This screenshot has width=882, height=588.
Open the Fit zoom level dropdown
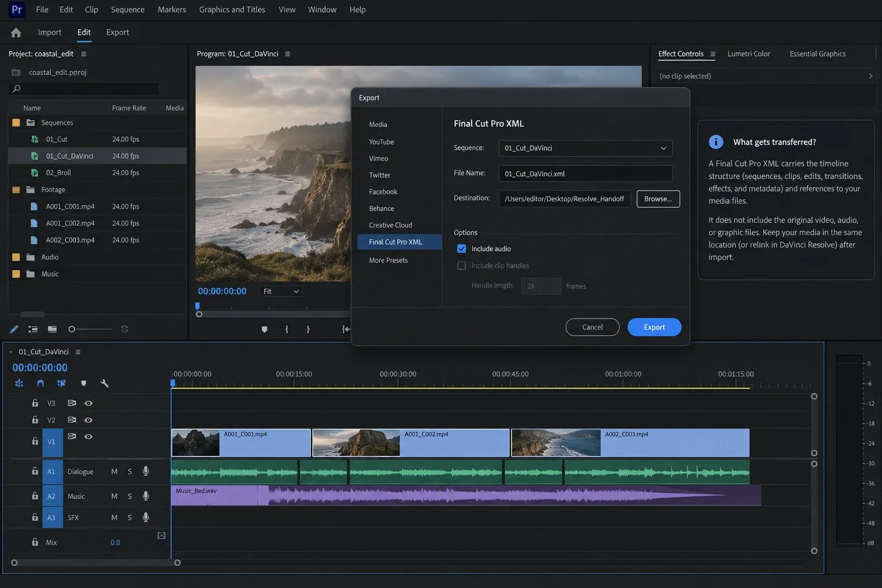281,292
